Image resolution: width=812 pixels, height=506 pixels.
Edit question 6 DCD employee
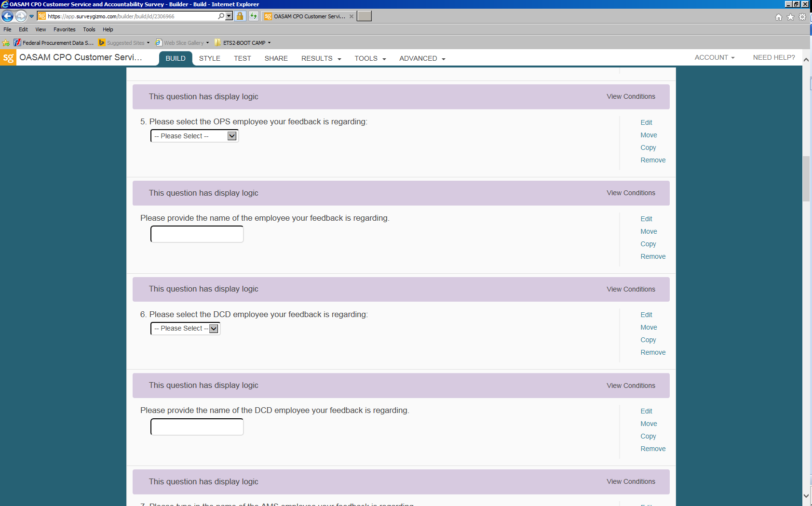click(646, 315)
